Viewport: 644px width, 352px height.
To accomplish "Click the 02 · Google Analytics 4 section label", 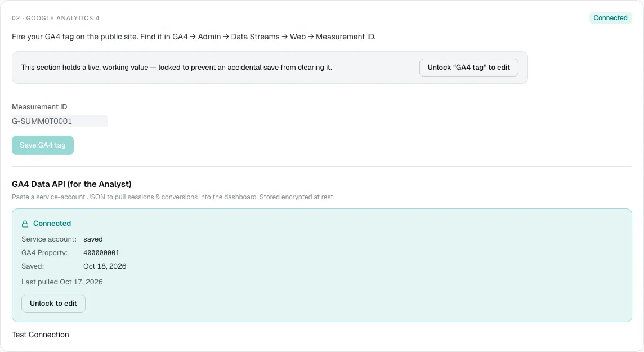I will pos(55,18).
